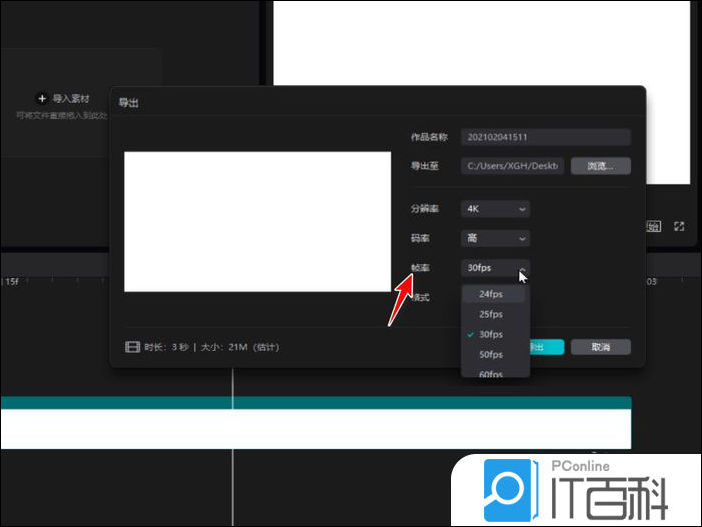Click the film strip icon beside 时长
The width and height of the screenshot is (702, 527).
(133, 347)
